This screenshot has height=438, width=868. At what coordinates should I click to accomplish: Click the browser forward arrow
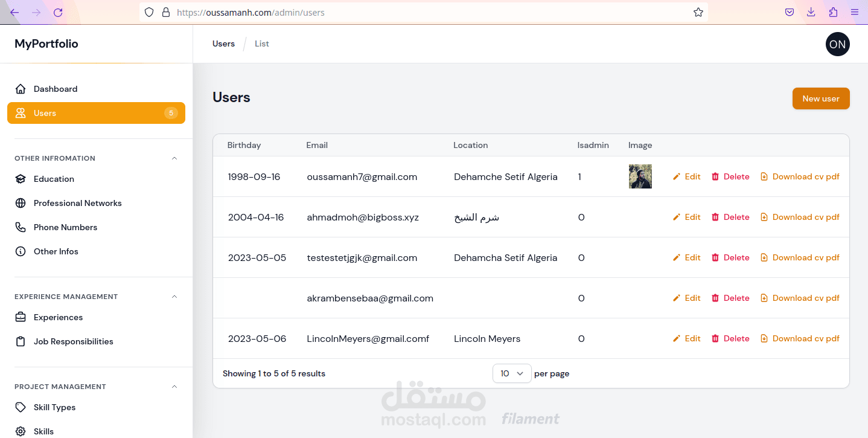coord(36,12)
